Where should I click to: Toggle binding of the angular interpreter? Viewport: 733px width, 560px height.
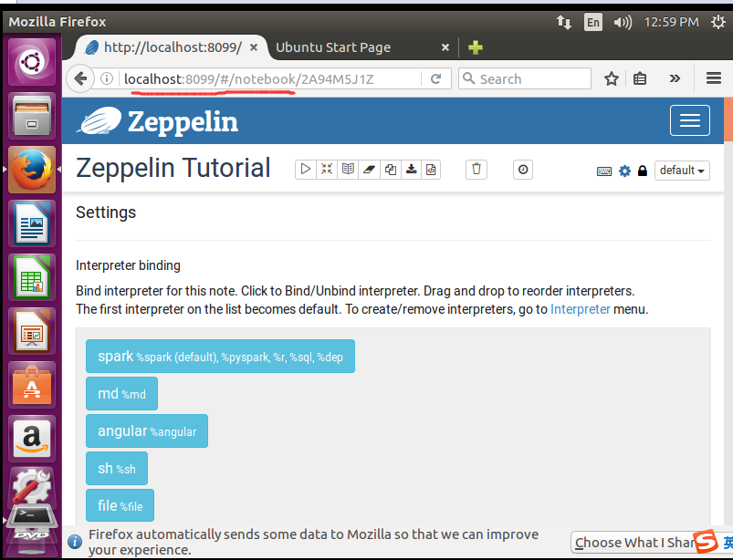[x=147, y=431]
